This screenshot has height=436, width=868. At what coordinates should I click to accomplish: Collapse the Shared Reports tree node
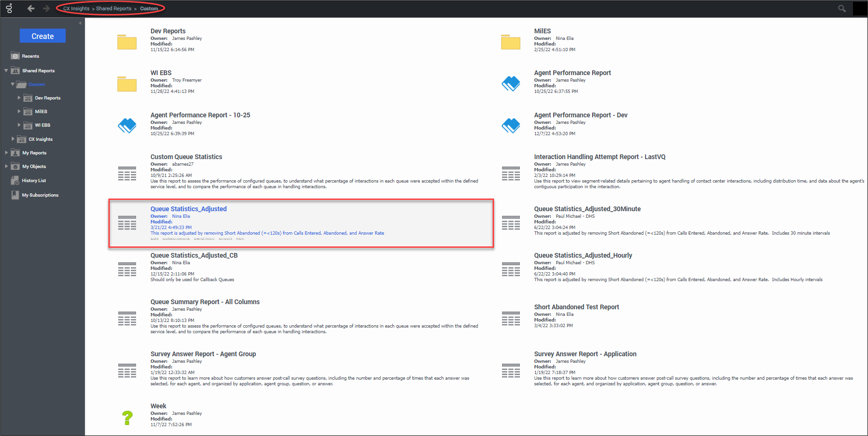(6, 71)
